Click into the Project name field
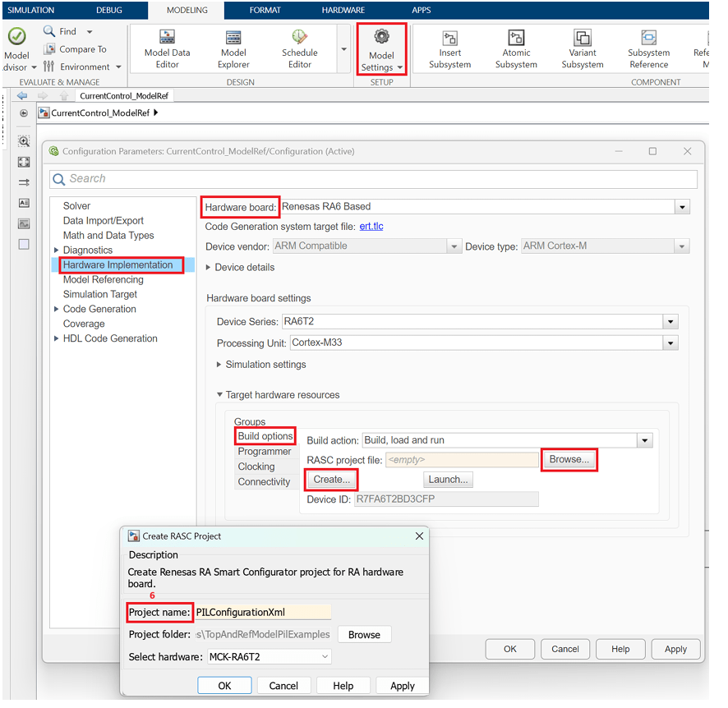The image size is (728, 708). click(262, 612)
